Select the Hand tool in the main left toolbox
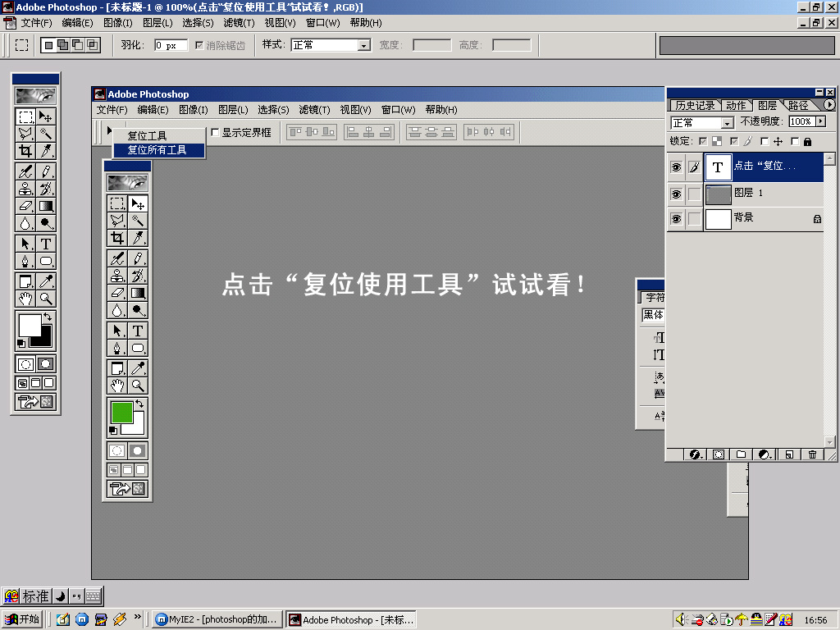Image resolution: width=840 pixels, height=630 pixels. pyautogui.click(x=25, y=299)
